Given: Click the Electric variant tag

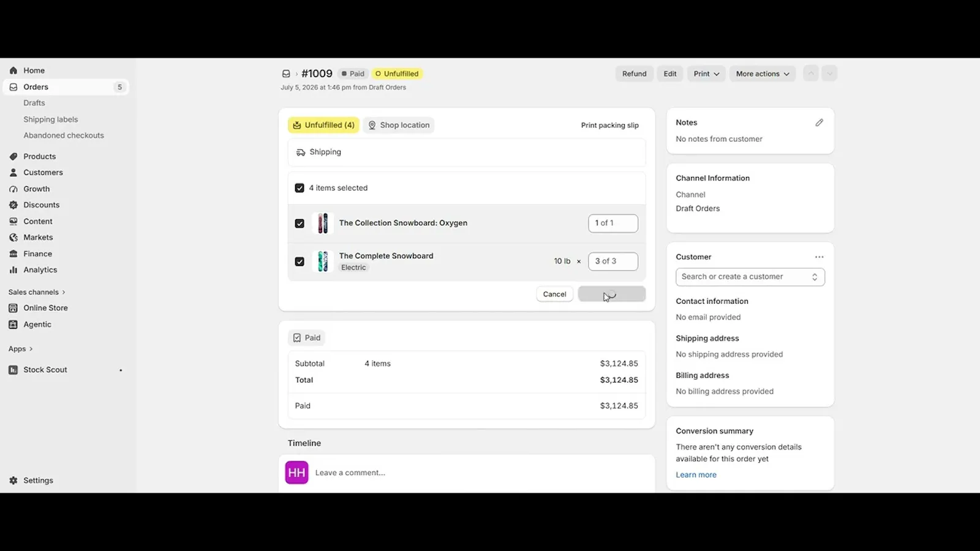Looking at the screenshot, I should 353,268.
